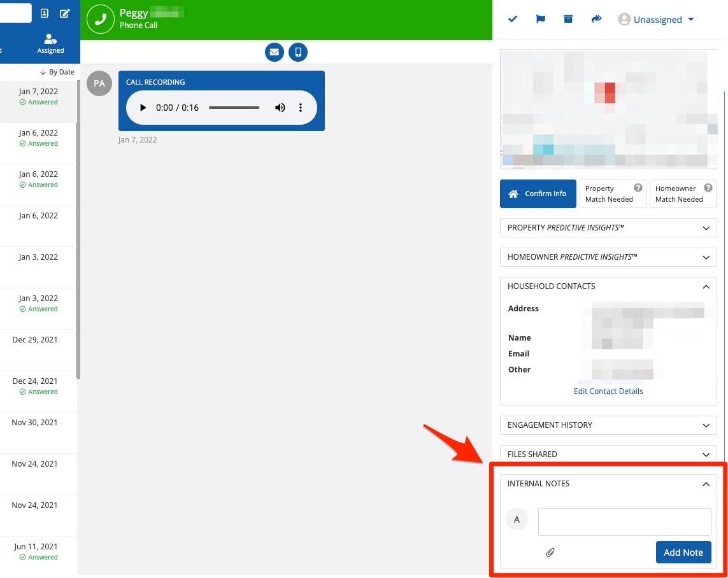Click the call recording progress slider
728x578 pixels.
click(x=234, y=108)
